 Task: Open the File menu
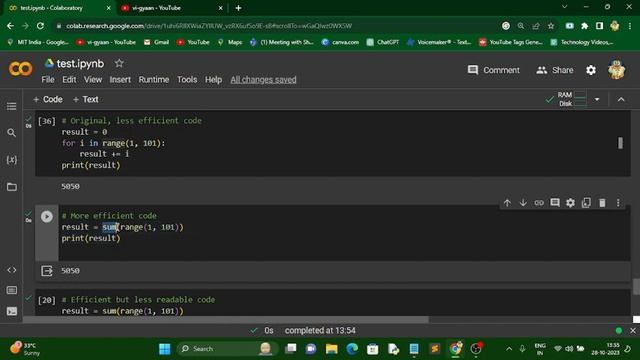pos(48,80)
